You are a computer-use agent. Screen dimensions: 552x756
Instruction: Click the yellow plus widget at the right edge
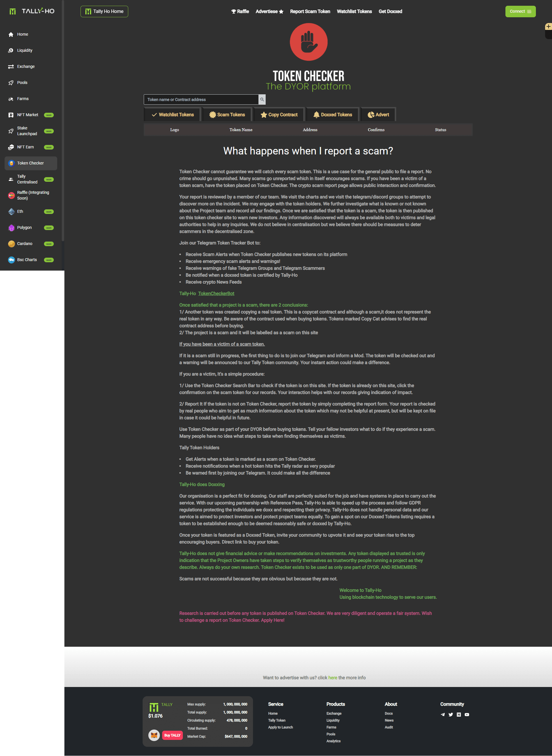pos(548,26)
